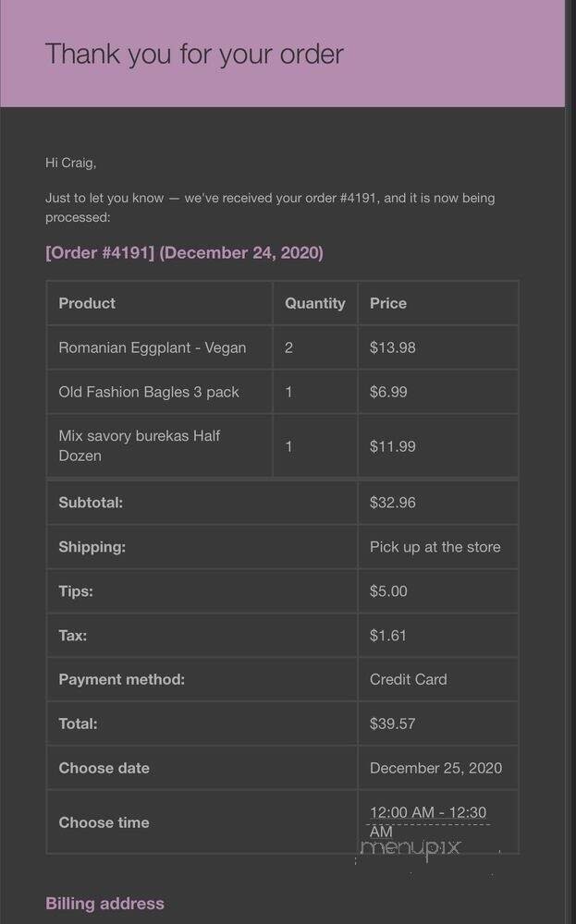Click the December 25, 2020 date value
Screen dimensions: 576x924
(435, 768)
